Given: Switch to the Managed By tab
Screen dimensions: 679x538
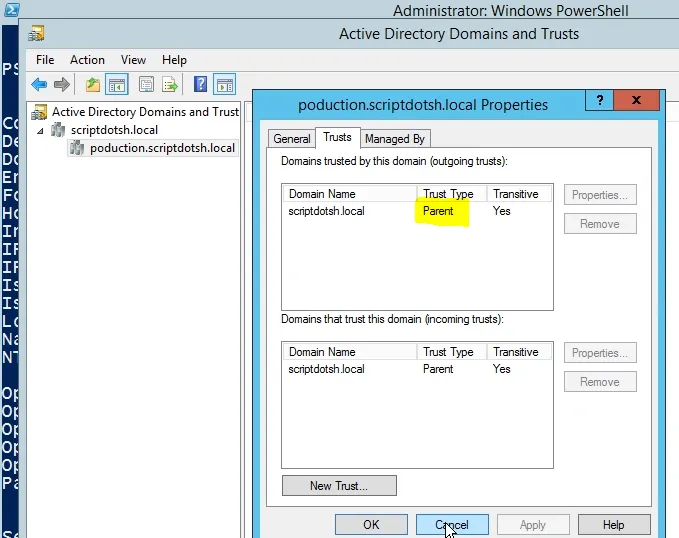Looking at the screenshot, I should pos(395,139).
